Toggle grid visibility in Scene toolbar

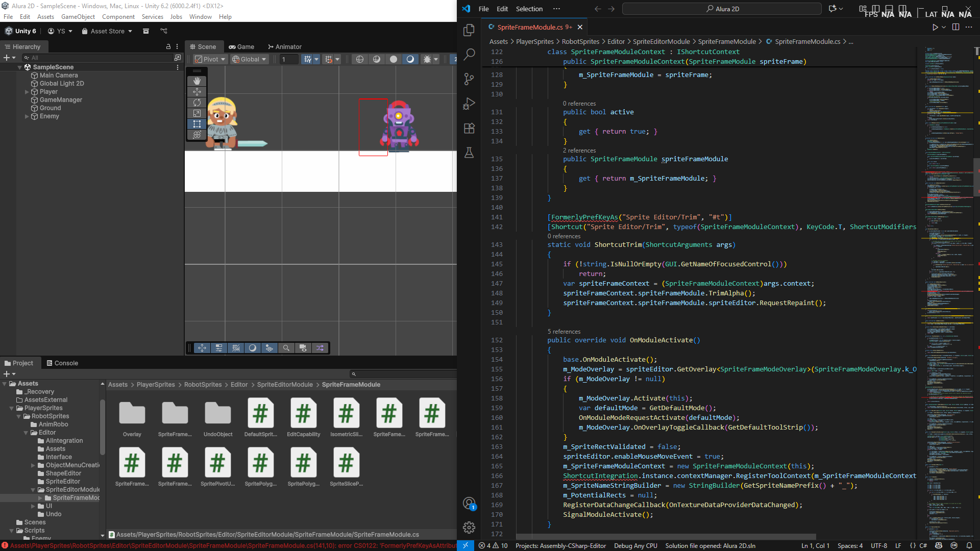click(x=307, y=59)
